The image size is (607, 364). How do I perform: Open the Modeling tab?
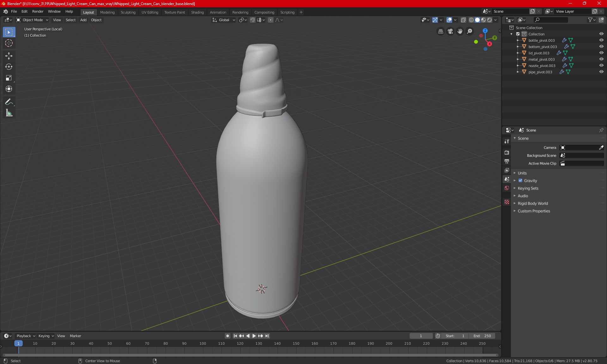pyautogui.click(x=107, y=12)
